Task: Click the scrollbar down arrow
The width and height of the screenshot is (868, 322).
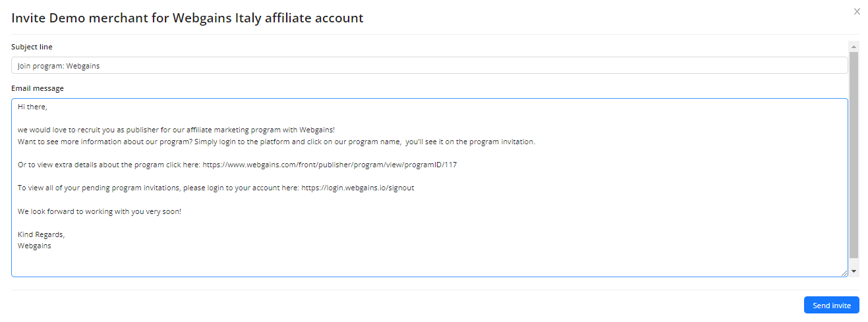Action: [x=854, y=271]
